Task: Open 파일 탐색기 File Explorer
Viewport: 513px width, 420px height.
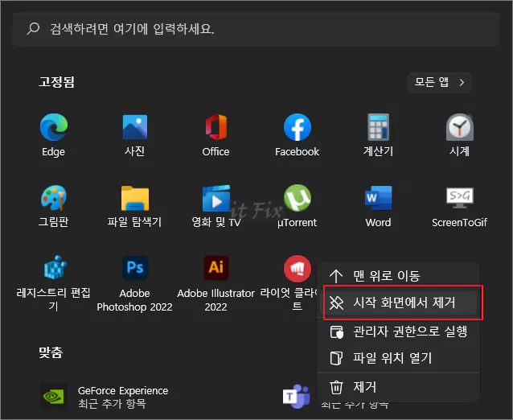Action: point(135,206)
